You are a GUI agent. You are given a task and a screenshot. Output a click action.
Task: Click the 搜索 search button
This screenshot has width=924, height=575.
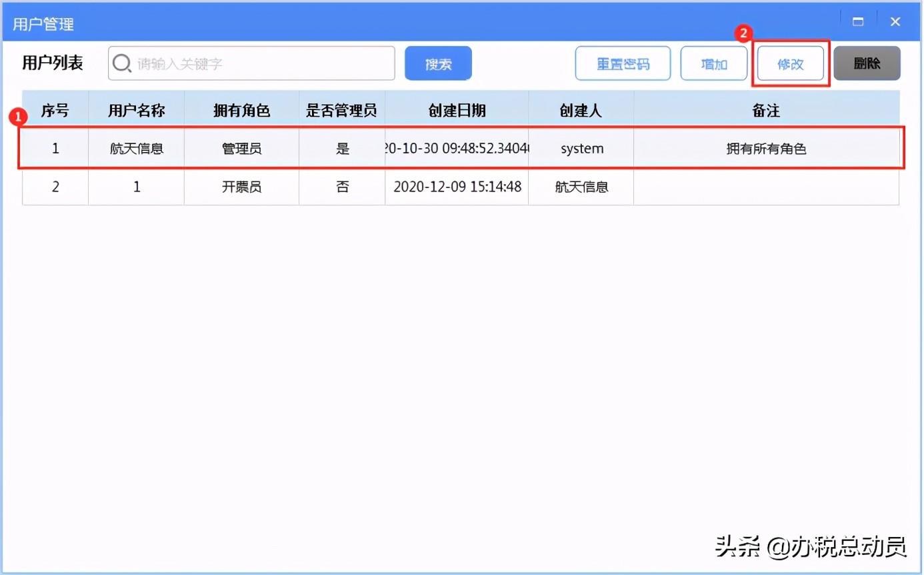[438, 63]
